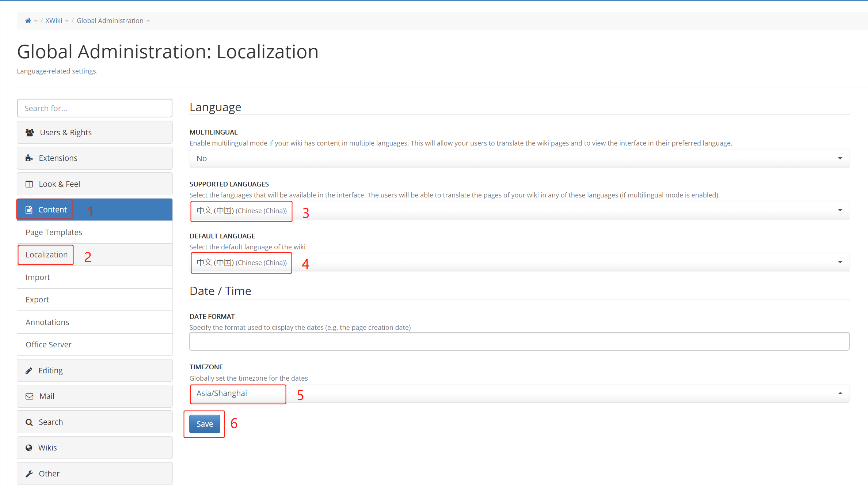
Task: Click the Users & Rights group icon
Action: click(x=30, y=132)
